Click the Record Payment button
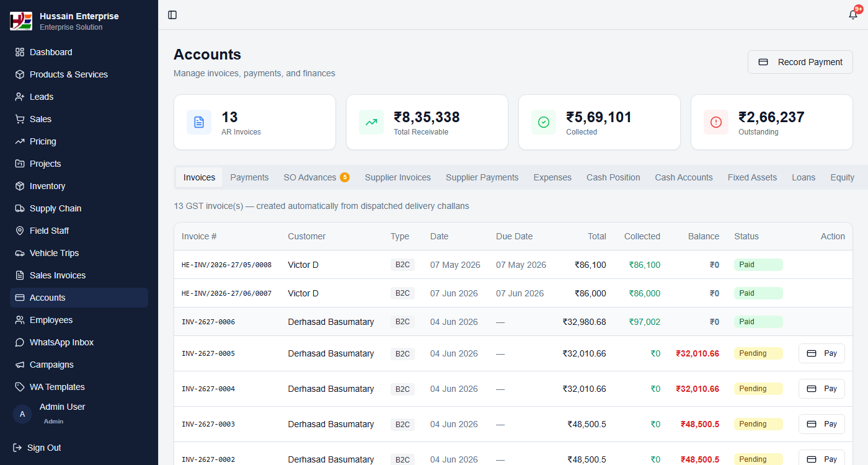The height and width of the screenshot is (465, 868). pos(800,62)
